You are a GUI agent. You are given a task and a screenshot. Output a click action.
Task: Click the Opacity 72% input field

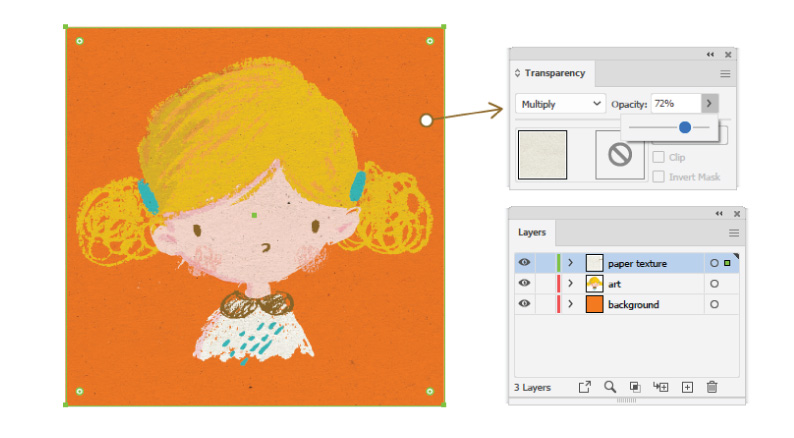point(676,103)
